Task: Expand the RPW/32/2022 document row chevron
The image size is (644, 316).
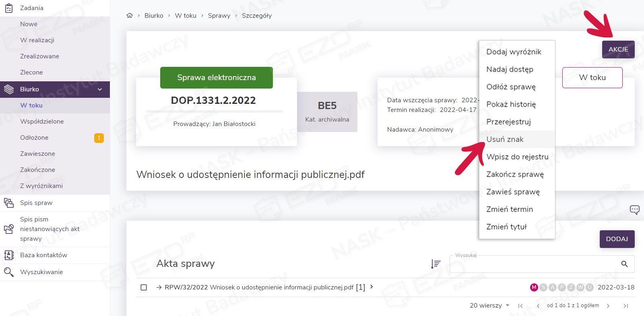Action: (372, 287)
